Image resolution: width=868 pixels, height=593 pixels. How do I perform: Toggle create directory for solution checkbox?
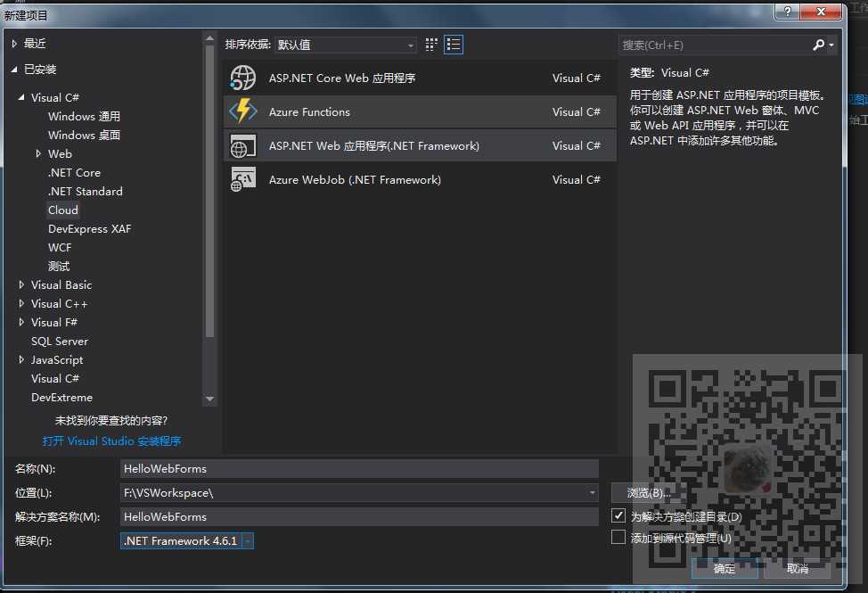[618, 515]
